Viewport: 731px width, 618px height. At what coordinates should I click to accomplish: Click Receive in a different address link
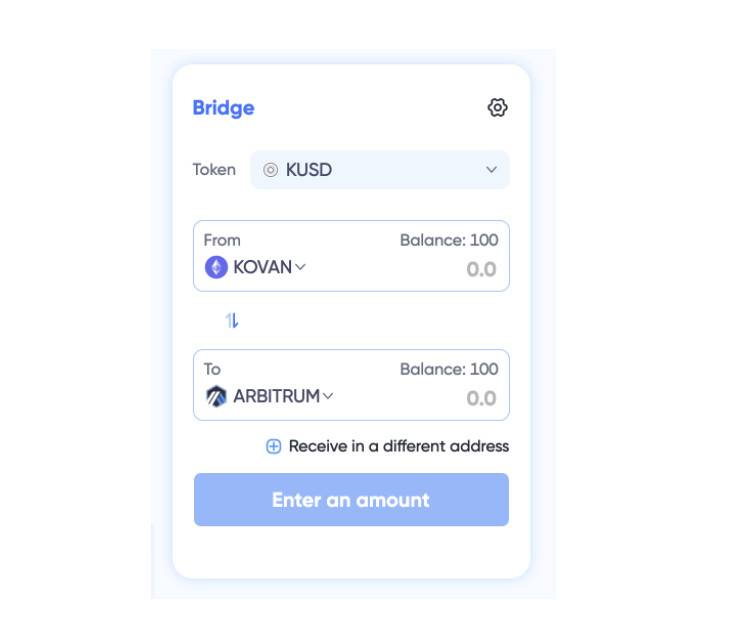(x=398, y=446)
